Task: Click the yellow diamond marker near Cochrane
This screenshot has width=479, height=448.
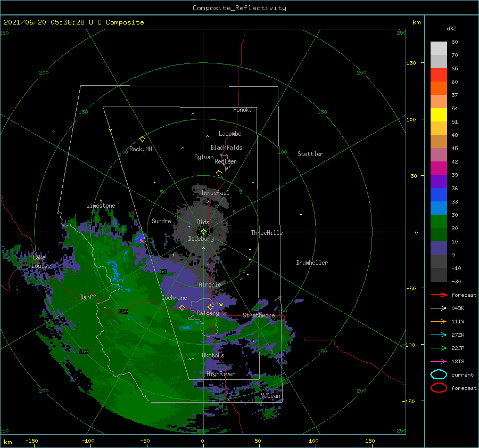Action: 182,307
